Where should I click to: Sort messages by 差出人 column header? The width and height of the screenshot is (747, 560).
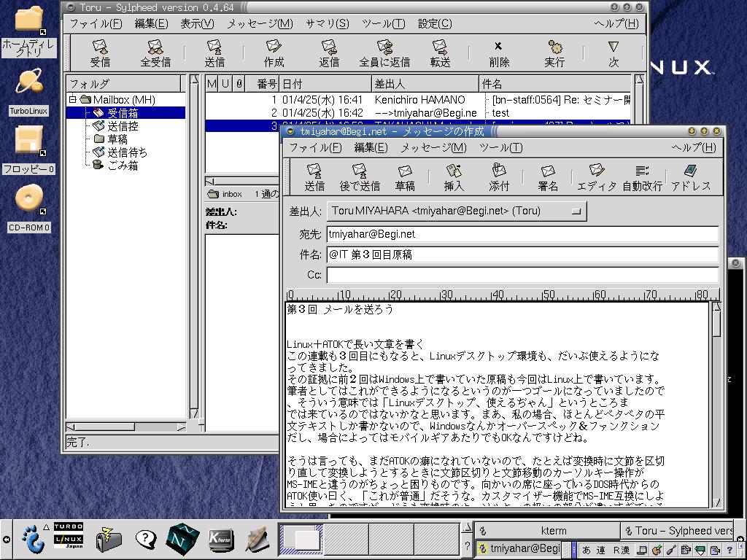(x=425, y=85)
